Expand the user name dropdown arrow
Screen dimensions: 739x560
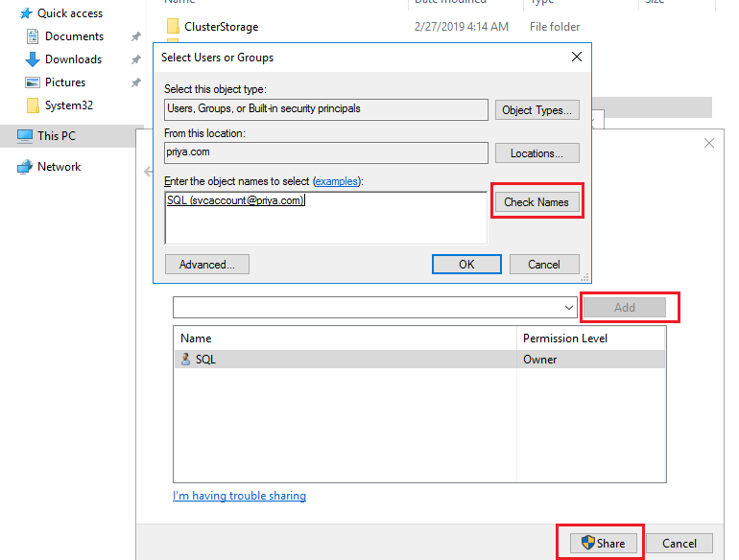pyautogui.click(x=569, y=308)
